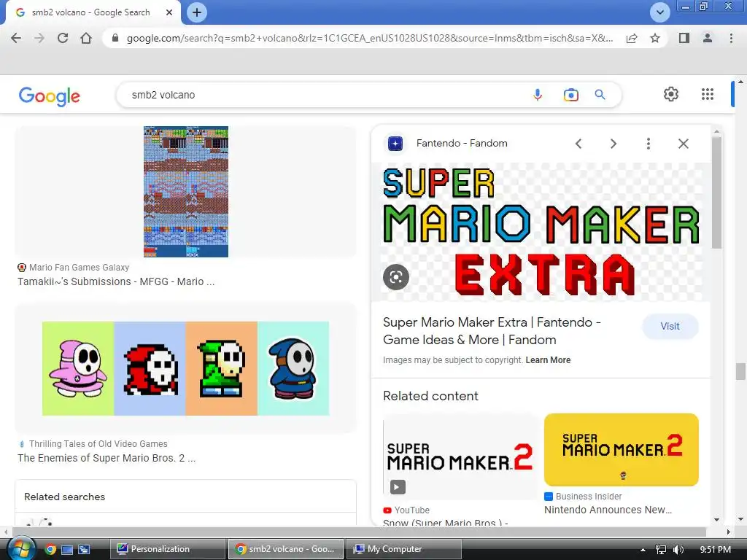
Task: Go back to the previous page
Action: [x=16, y=38]
